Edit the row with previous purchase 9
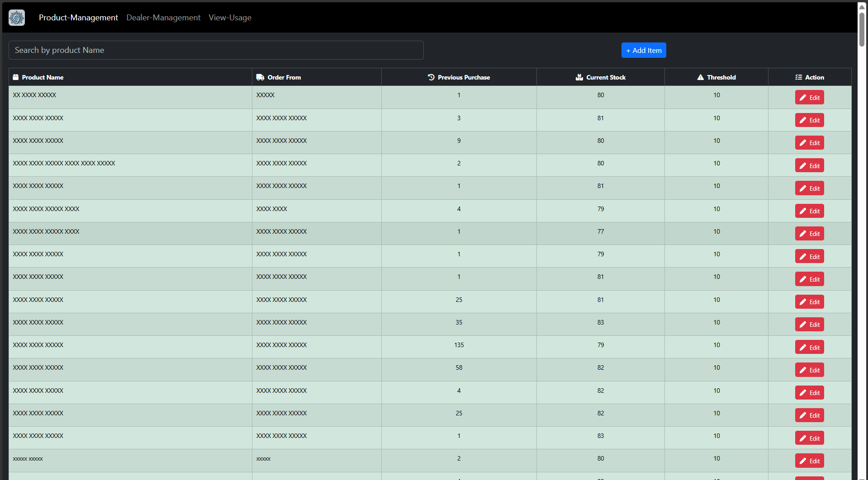This screenshot has height=480, width=868. point(809,143)
